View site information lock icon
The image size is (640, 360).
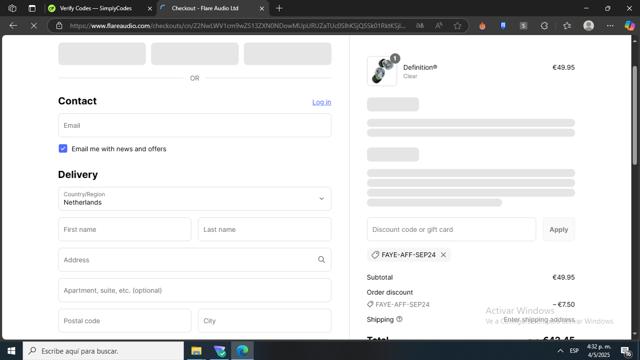[x=59, y=26]
